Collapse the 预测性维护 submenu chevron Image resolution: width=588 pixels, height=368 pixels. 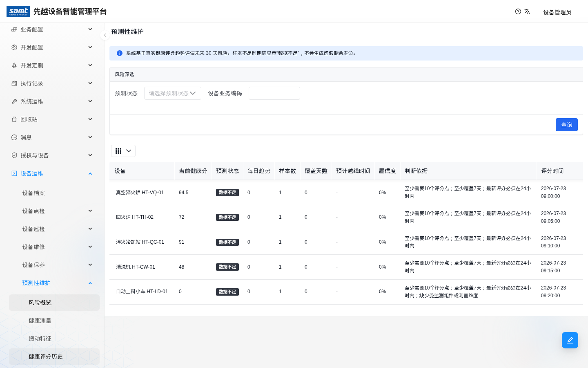[90, 283]
